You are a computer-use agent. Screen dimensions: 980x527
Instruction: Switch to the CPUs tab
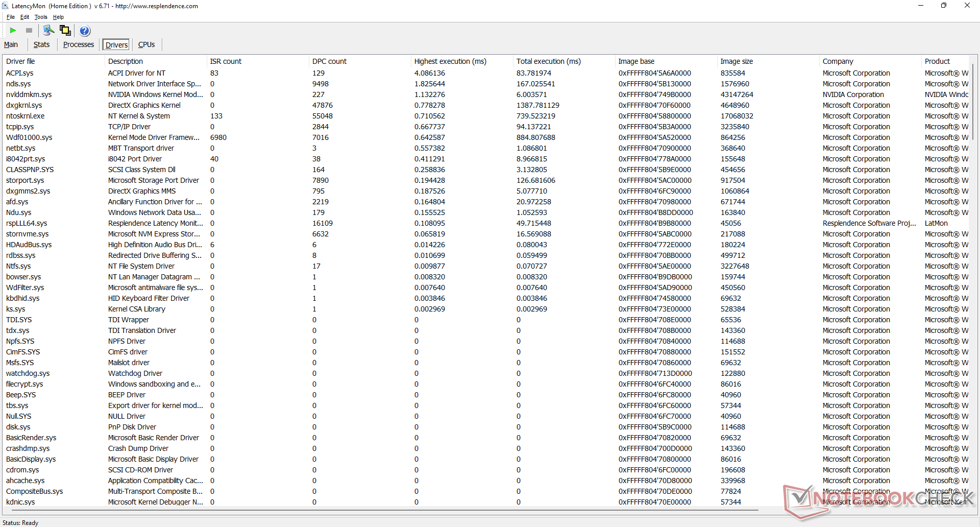pyautogui.click(x=146, y=45)
